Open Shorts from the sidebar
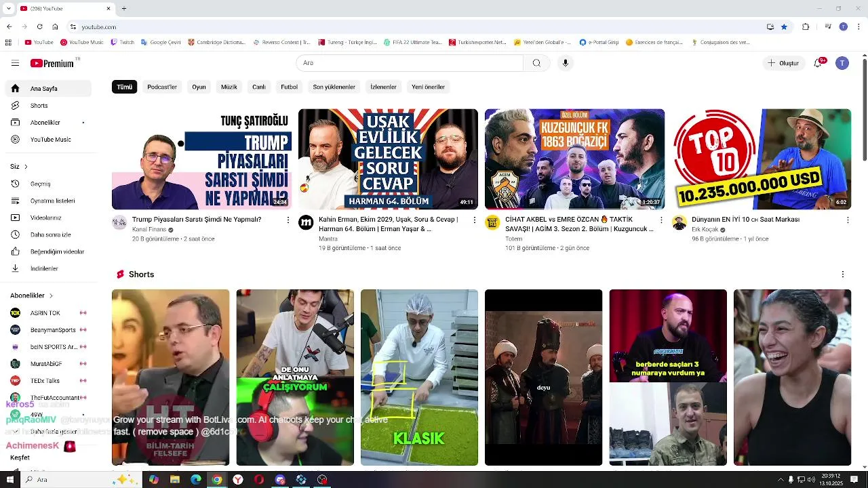 48,106
